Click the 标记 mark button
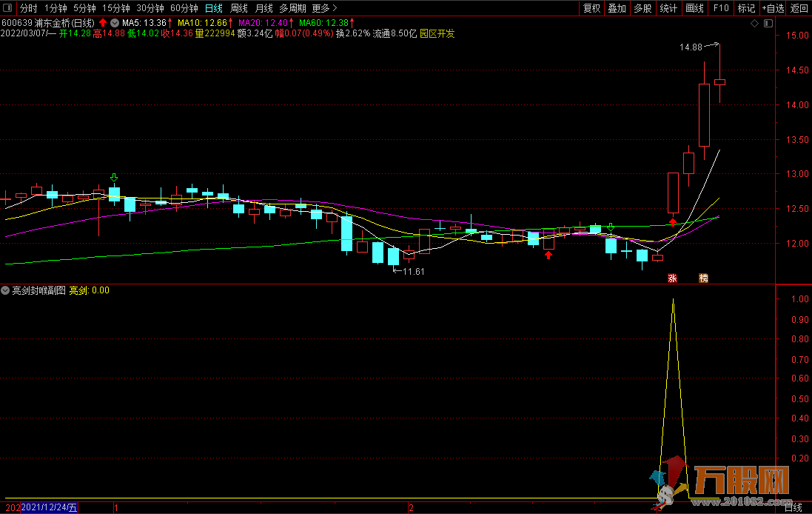This screenshot has height=514, width=812. (x=746, y=8)
